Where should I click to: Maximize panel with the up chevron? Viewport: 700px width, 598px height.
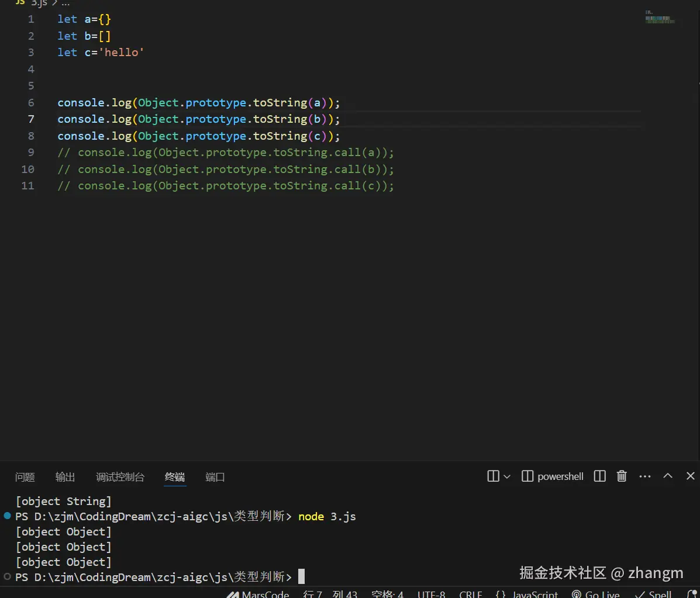pos(668,476)
